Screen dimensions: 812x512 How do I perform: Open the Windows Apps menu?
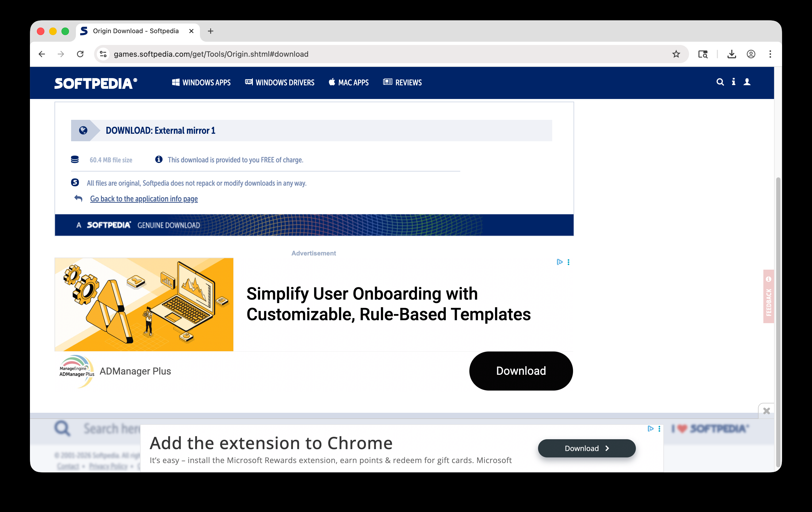point(201,82)
